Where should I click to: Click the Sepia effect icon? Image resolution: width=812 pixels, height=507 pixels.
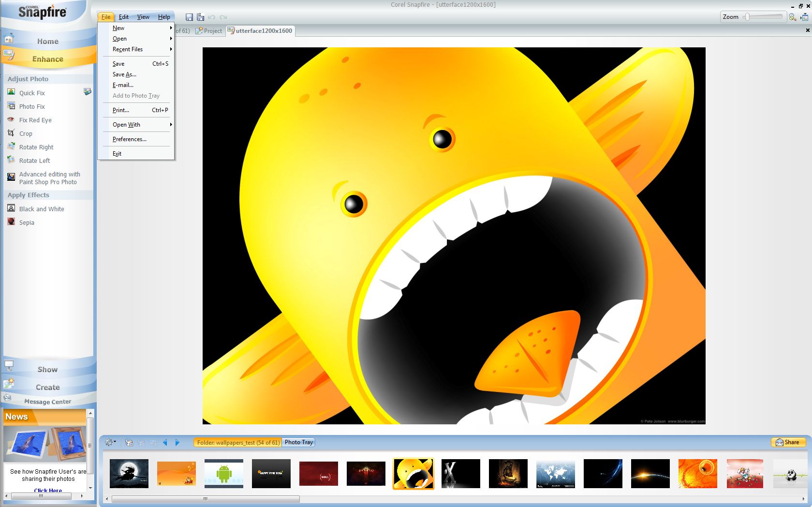pyautogui.click(x=11, y=222)
